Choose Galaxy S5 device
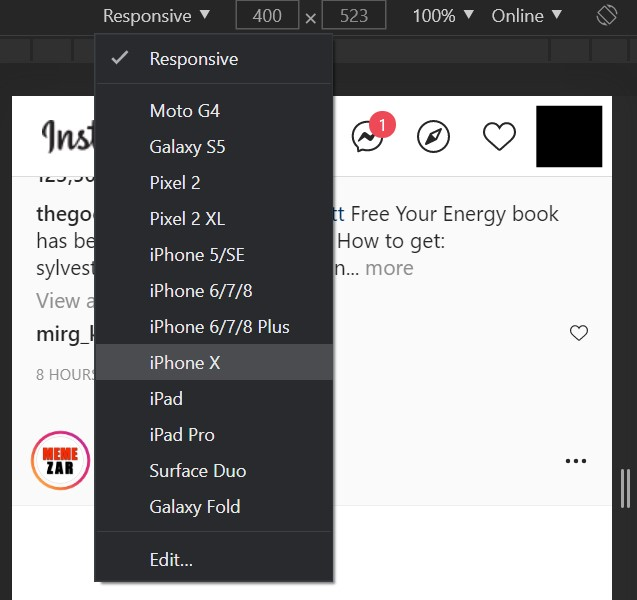Screen dimensions: 637x600 pos(214,147)
